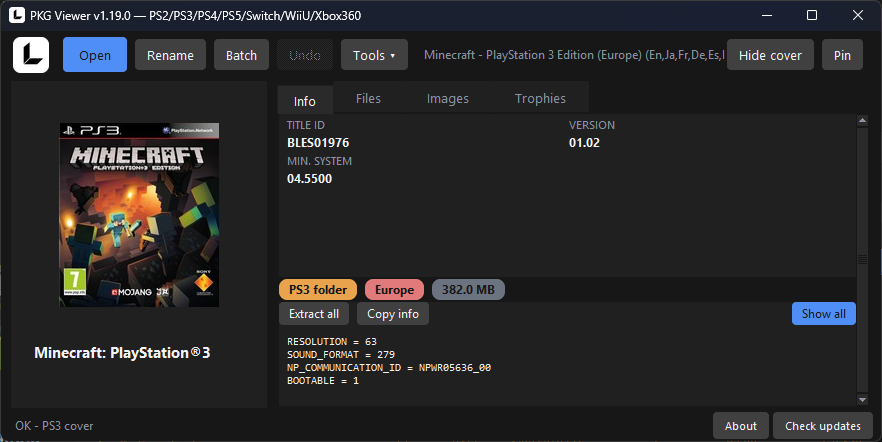The width and height of the screenshot is (882, 442).
Task: Switch to the Info tab
Action: [x=305, y=101]
